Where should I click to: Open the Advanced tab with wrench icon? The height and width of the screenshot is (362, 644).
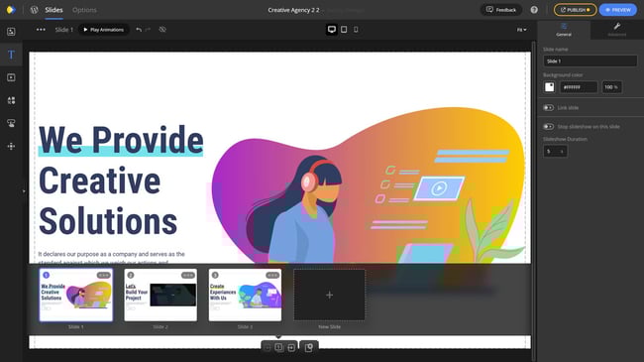[x=617, y=30]
